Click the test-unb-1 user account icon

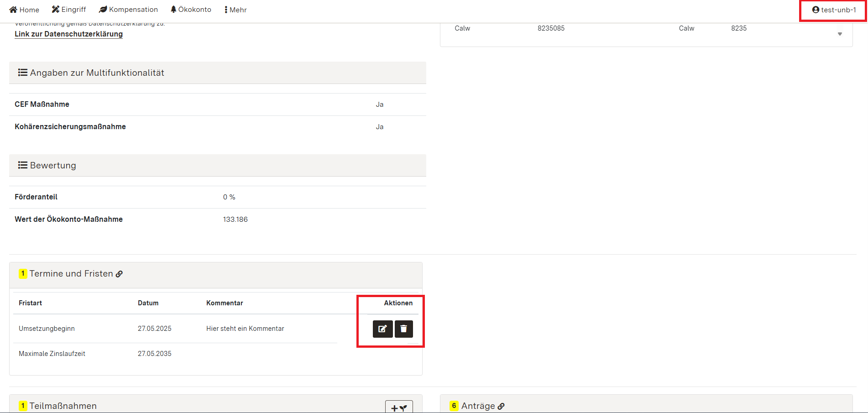[815, 9]
